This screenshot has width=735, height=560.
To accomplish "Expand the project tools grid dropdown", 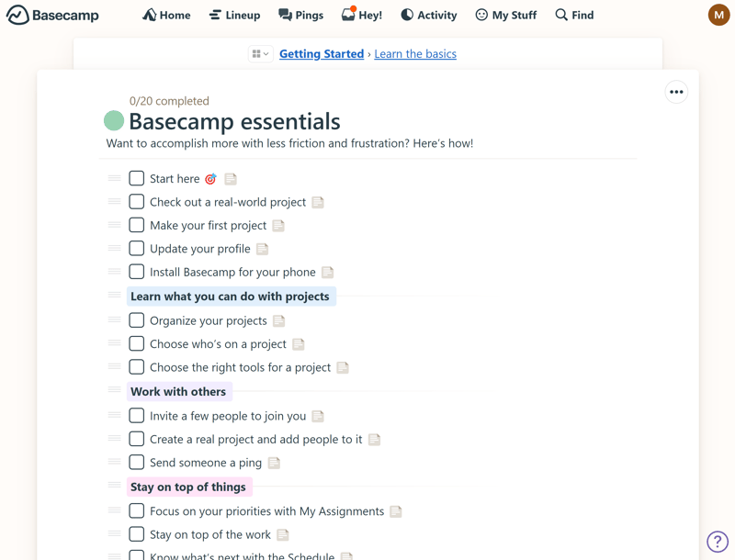I will tap(261, 54).
